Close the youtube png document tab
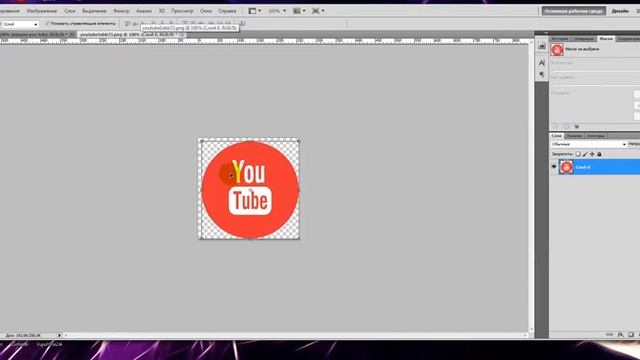This screenshot has height=360, width=640. pos(182,35)
